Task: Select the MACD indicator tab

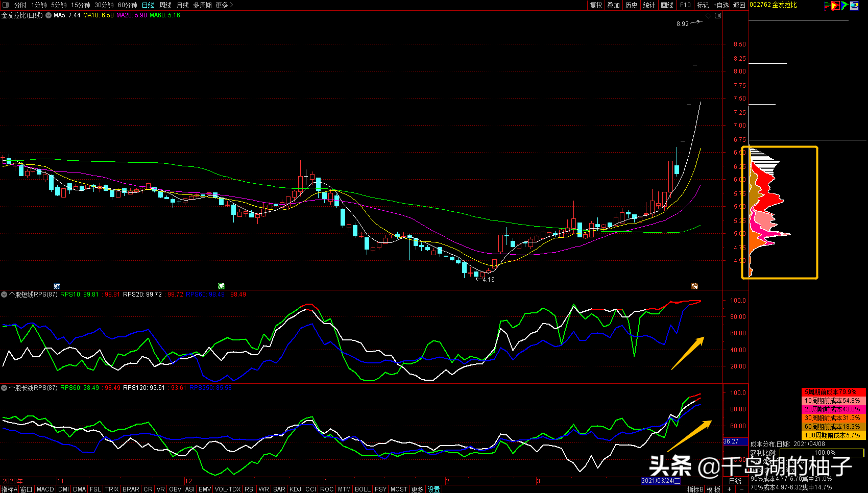Action: pyautogui.click(x=45, y=489)
